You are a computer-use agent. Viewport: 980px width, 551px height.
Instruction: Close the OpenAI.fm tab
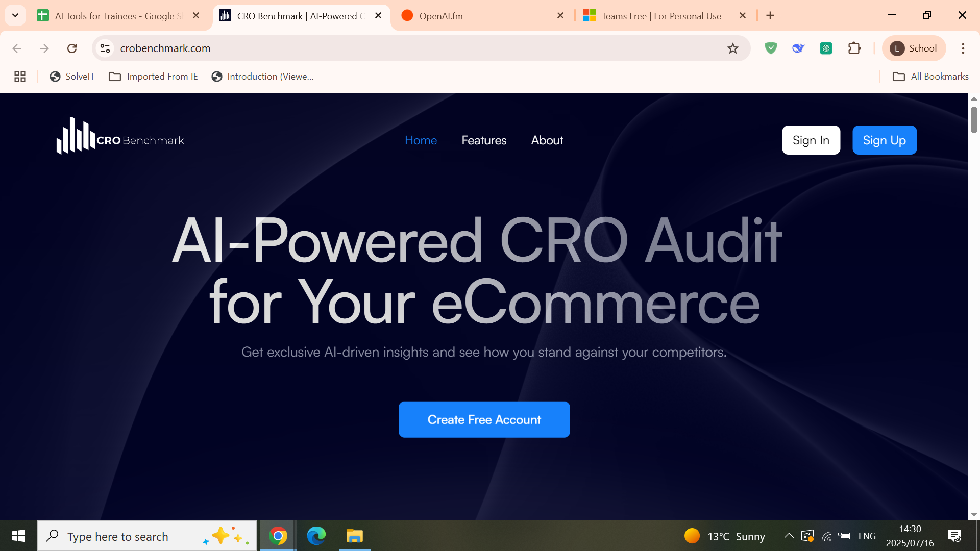pyautogui.click(x=560, y=16)
